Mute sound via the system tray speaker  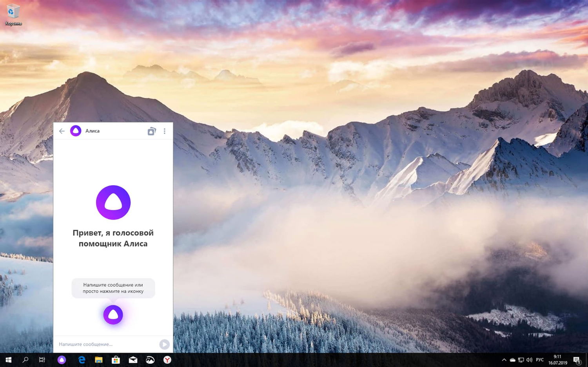point(530,360)
